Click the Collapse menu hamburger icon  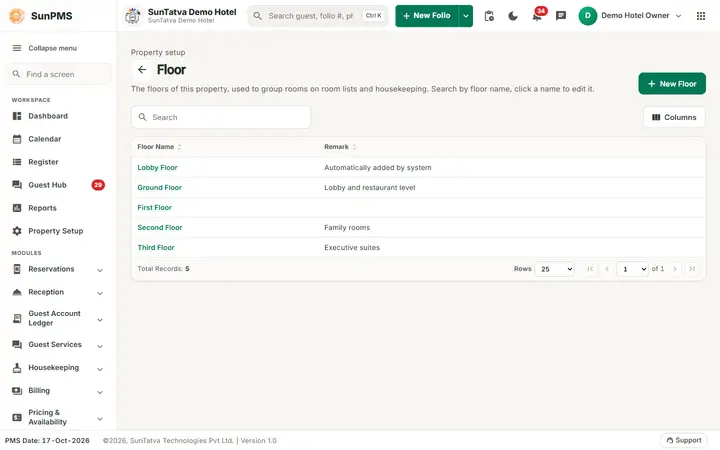pyautogui.click(x=17, y=48)
